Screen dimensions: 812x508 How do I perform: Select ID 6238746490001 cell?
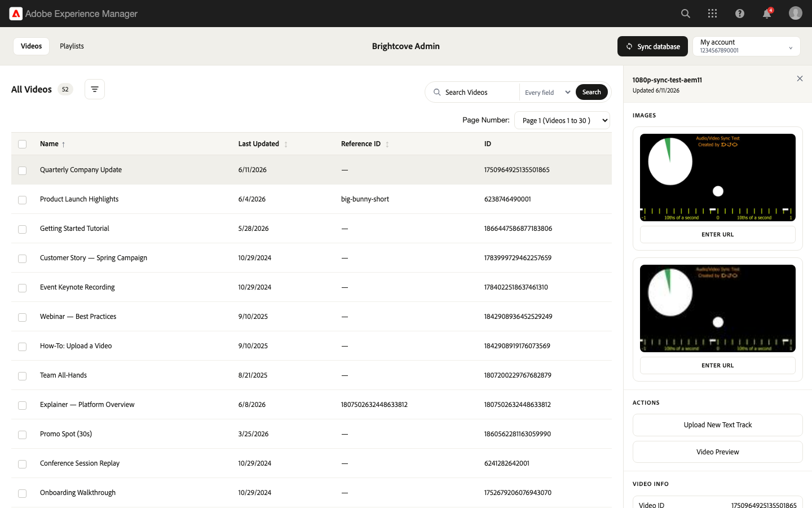(x=507, y=199)
